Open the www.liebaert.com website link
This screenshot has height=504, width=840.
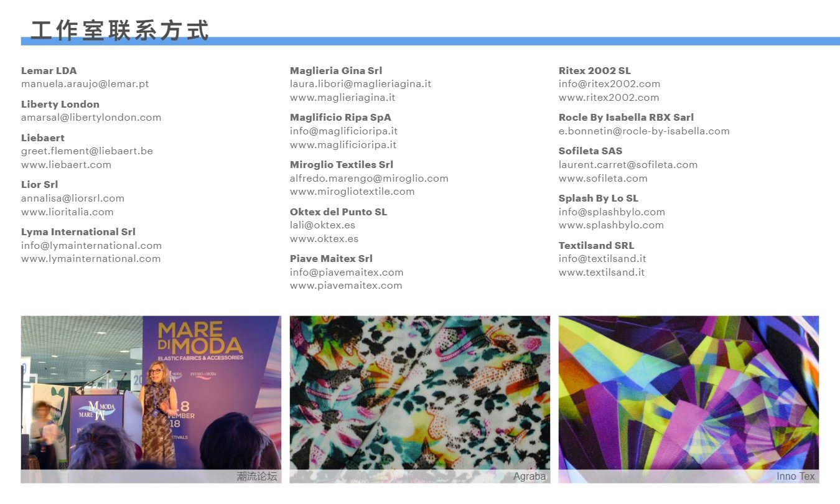(x=66, y=165)
